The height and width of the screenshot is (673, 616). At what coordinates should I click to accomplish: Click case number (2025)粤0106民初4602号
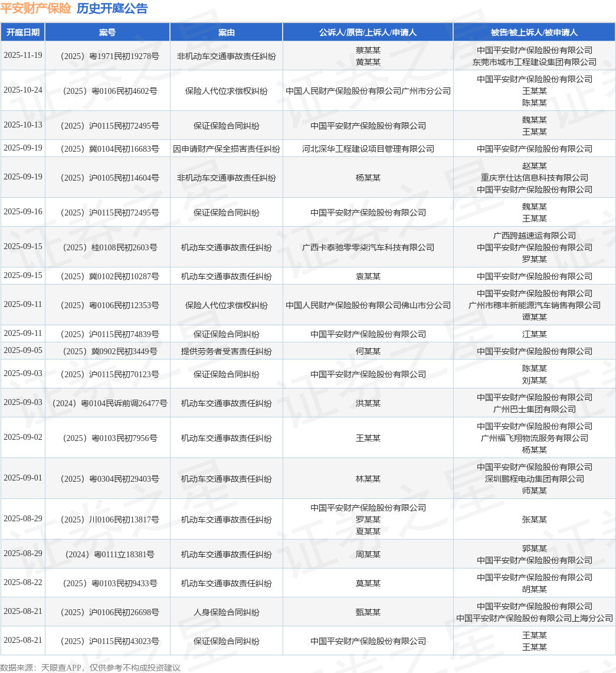tap(109, 91)
